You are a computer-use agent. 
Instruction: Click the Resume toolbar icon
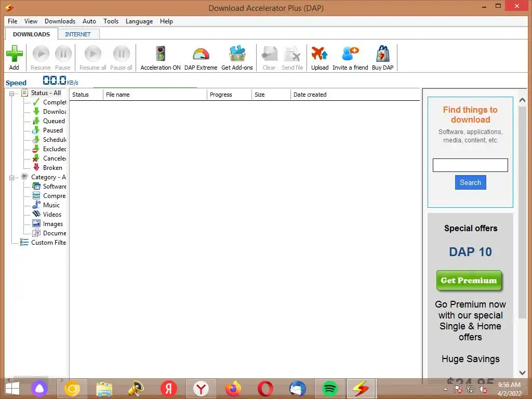(x=41, y=54)
